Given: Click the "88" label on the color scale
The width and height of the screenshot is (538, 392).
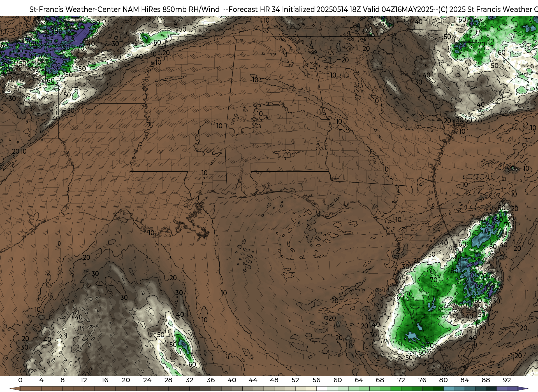Looking at the screenshot, I should 486,380.
